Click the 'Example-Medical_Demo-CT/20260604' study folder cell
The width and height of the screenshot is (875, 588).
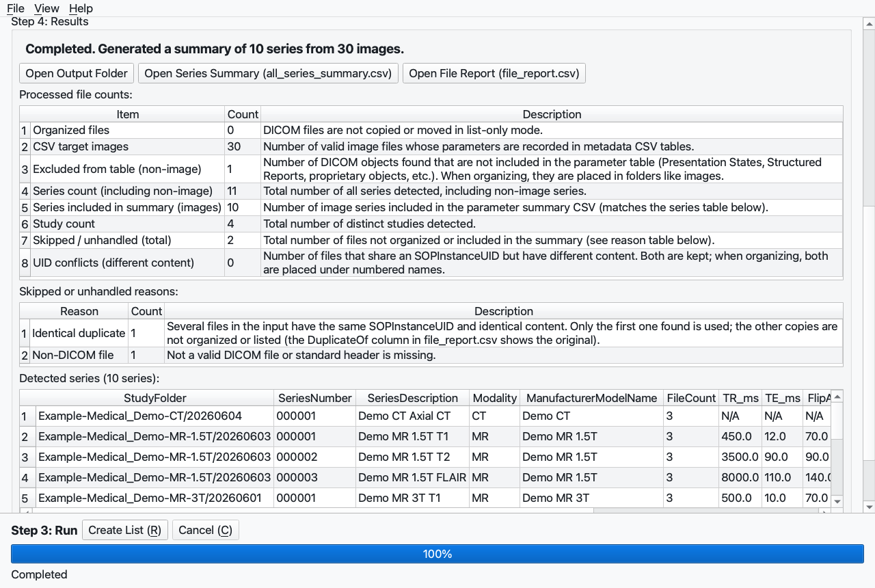pyautogui.click(x=155, y=416)
